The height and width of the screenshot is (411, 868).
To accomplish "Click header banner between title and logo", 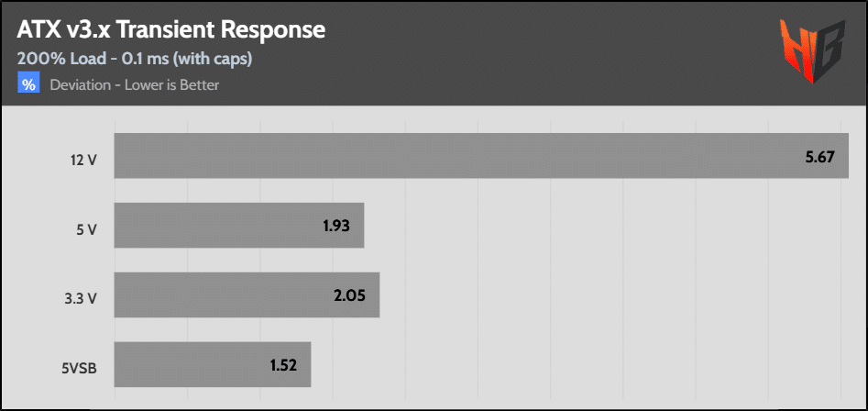I will pos(550,50).
